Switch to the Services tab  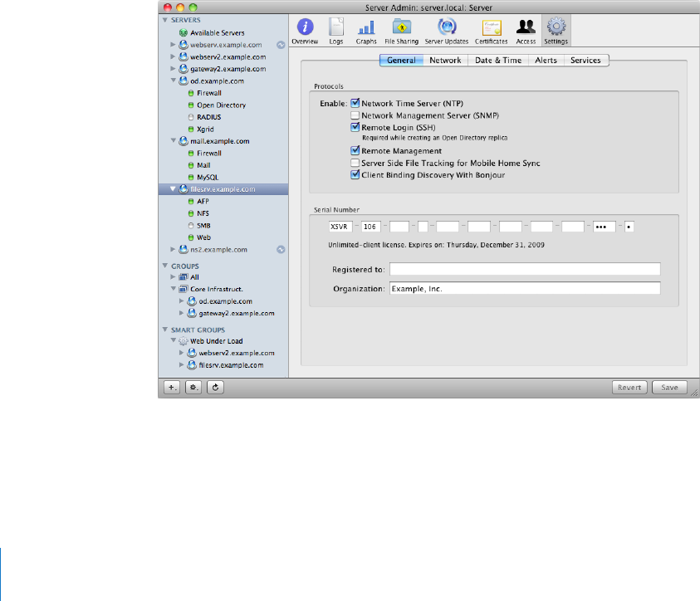[x=585, y=61]
